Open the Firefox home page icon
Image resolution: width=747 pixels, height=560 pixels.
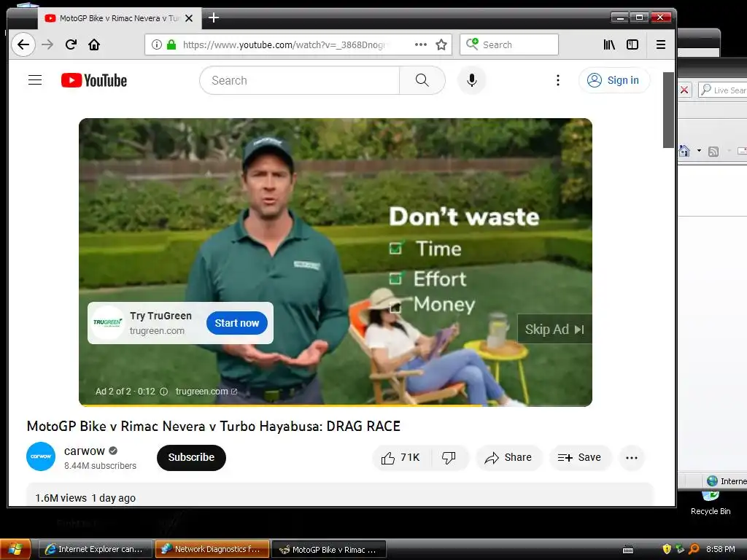click(94, 44)
